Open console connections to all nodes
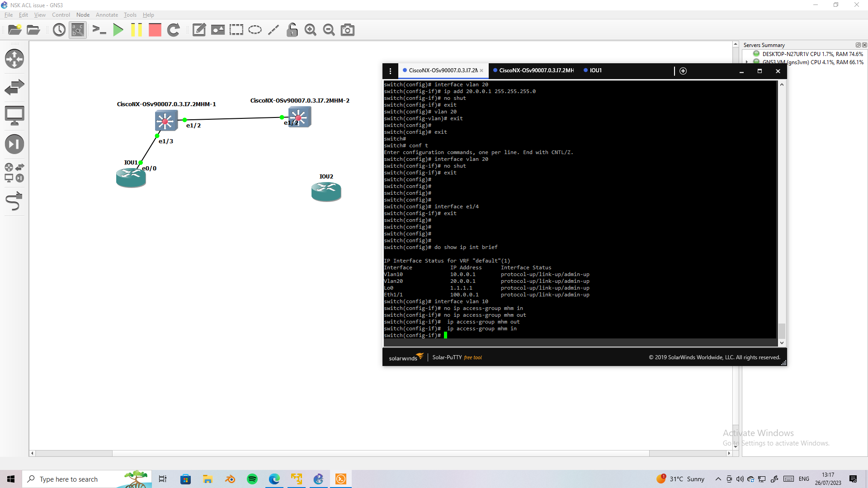 99,30
